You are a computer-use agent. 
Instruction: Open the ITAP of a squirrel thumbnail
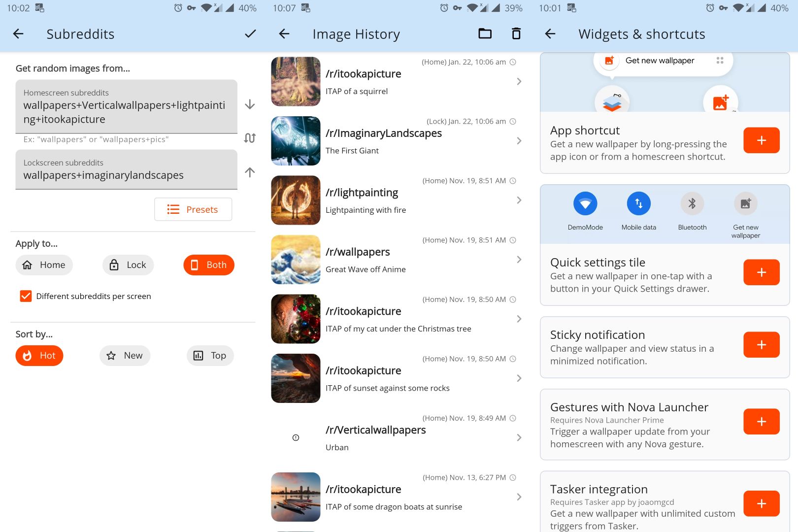tap(296, 81)
